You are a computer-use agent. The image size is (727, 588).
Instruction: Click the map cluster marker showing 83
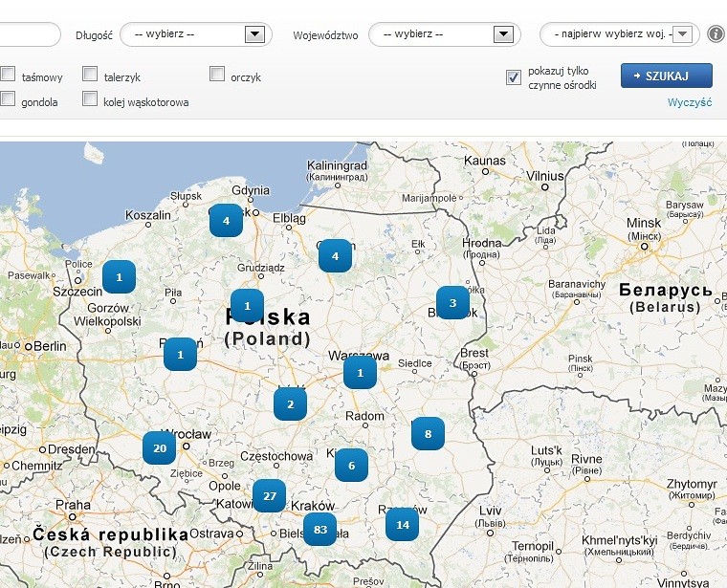[319, 529]
